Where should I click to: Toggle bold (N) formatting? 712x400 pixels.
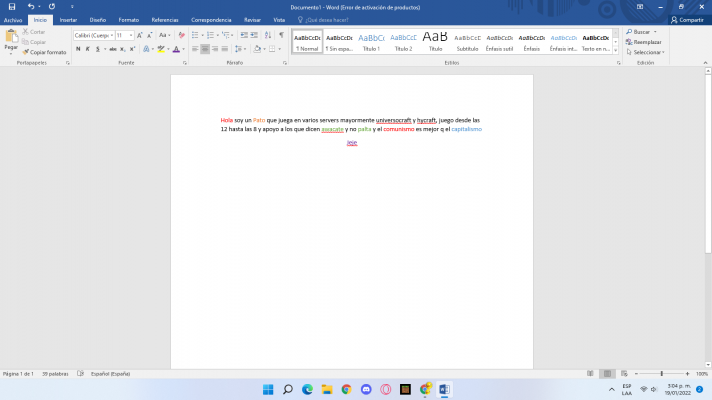pos(78,48)
